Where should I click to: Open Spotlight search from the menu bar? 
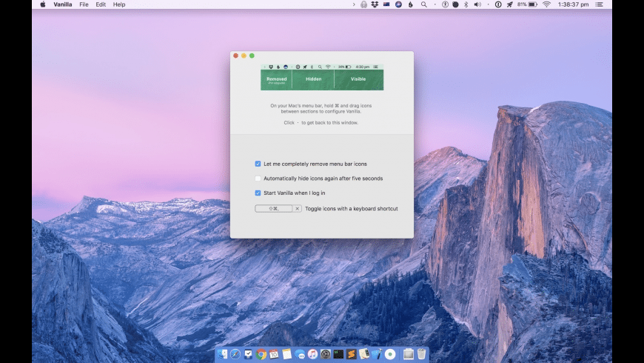coord(423,4)
